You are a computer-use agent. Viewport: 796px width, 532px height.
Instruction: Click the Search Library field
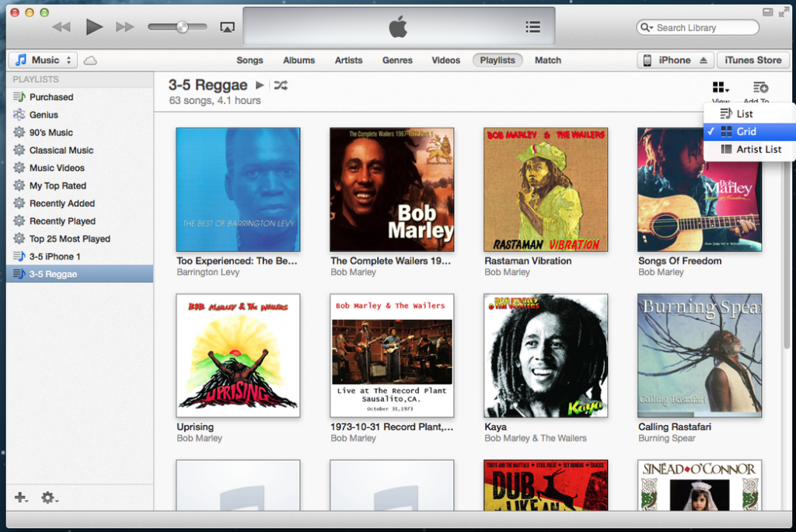pos(697,27)
